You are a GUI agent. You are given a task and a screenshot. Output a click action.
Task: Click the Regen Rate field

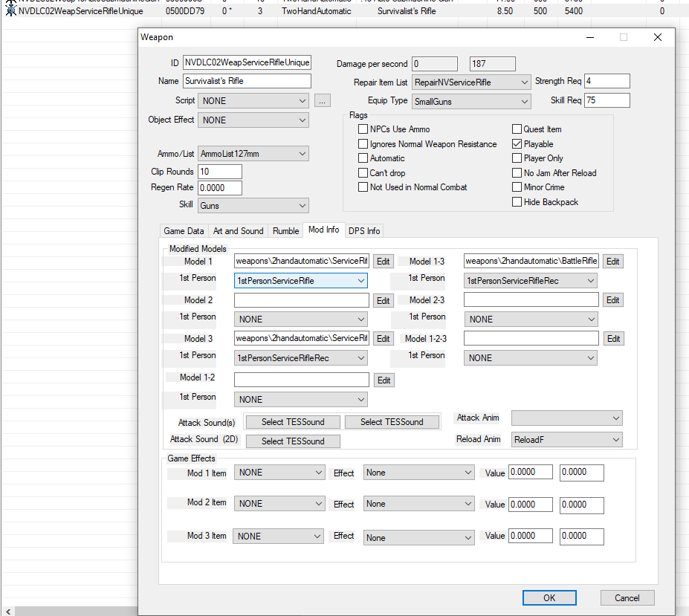tap(220, 188)
